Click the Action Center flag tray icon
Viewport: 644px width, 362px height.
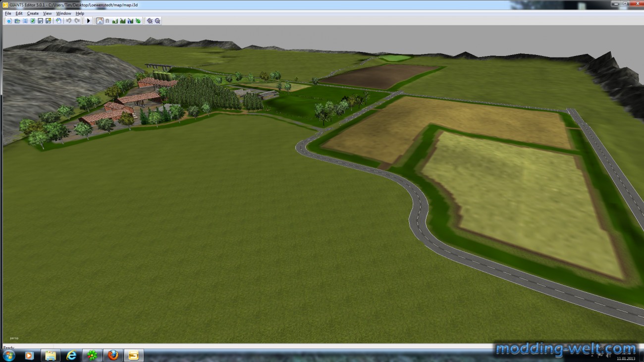tap(599, 356)
